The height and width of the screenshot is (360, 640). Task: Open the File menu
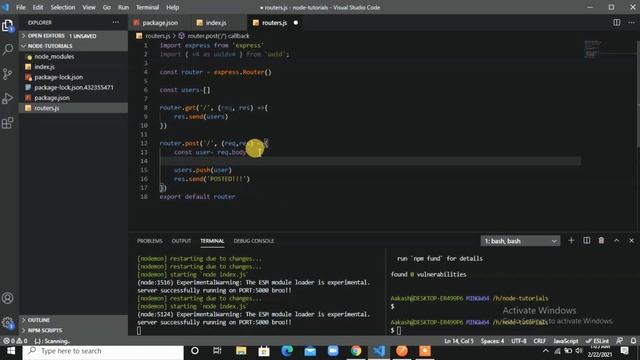(21, 7)
